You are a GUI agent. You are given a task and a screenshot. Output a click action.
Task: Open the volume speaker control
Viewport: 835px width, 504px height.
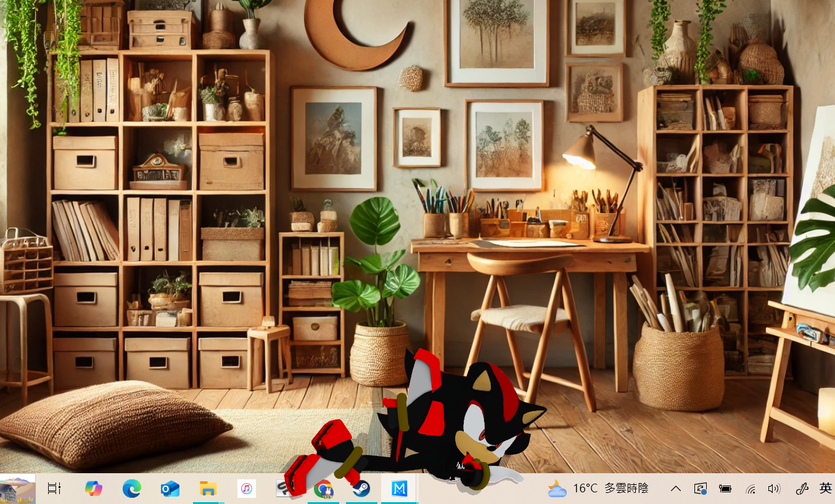pyautogui.click(x=775, y=489)
